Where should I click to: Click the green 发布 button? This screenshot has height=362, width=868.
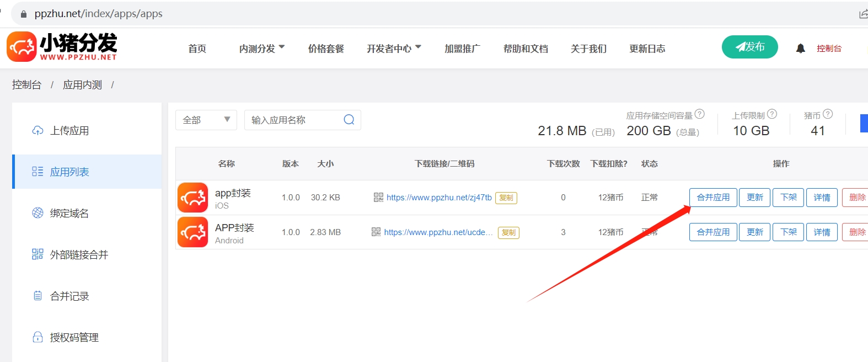coord(749,47)
